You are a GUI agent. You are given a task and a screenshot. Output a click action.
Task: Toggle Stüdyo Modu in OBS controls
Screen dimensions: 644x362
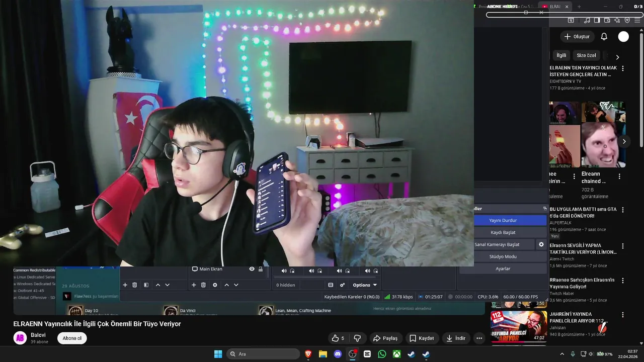[x=503, y=256]
